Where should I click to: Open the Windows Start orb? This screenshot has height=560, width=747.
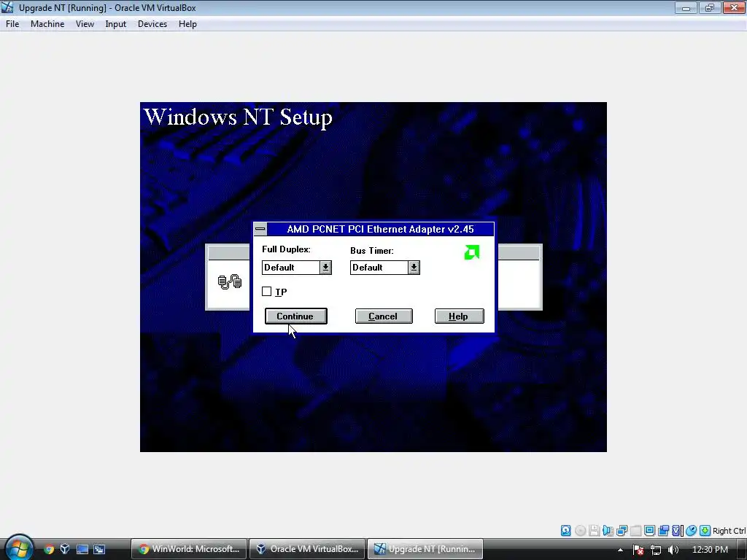click(18, 548)
